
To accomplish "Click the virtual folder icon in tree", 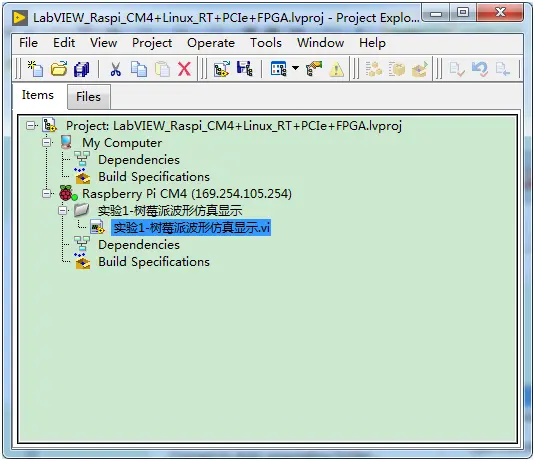I will pyautogui.click(x=82, y=210).
